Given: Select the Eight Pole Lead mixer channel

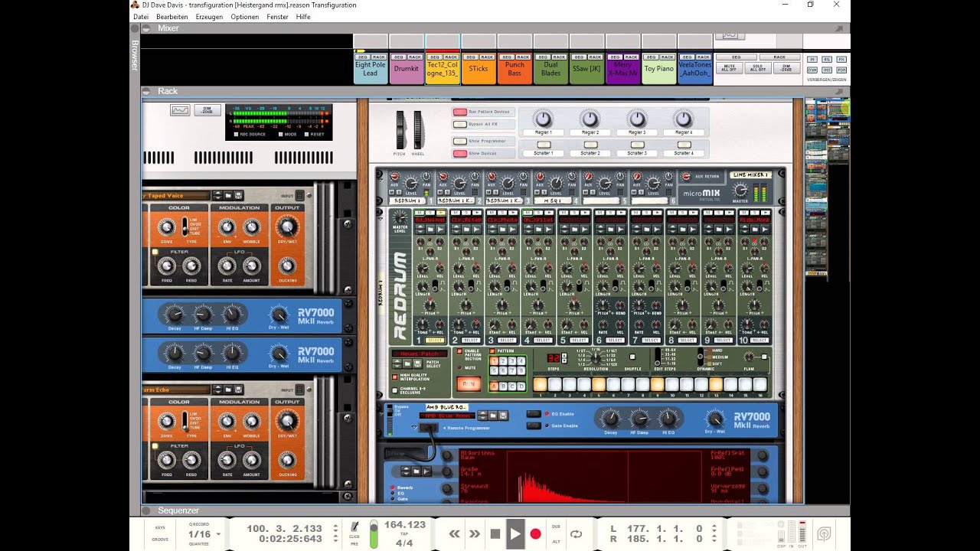Looking at the screenshot, I should [x=370, y=69].
